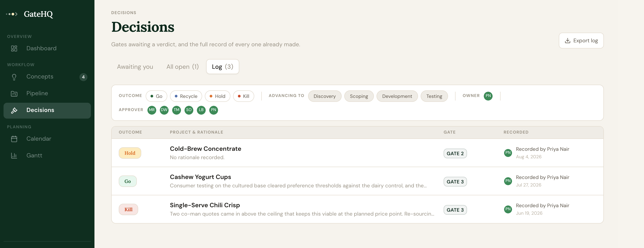Viewport: 644px width, 248px height.
Task: Click GATE 2 tag for Cold-Brew Concentrate
Action: pyautogui.click(x=455, y=154)
